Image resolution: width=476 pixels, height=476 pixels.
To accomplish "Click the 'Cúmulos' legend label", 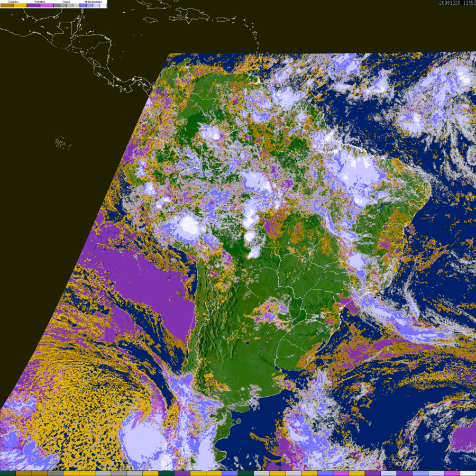I will click(13, 2).
